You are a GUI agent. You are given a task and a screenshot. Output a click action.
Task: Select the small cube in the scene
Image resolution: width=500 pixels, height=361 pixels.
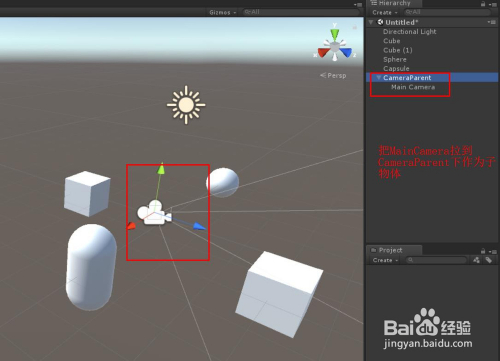click(x=87, y=193)
